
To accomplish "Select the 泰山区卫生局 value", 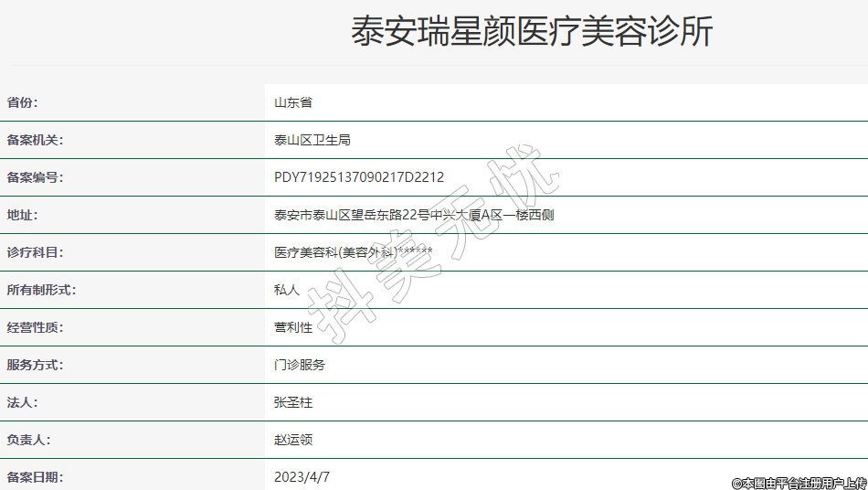I will tap(312, 140).
